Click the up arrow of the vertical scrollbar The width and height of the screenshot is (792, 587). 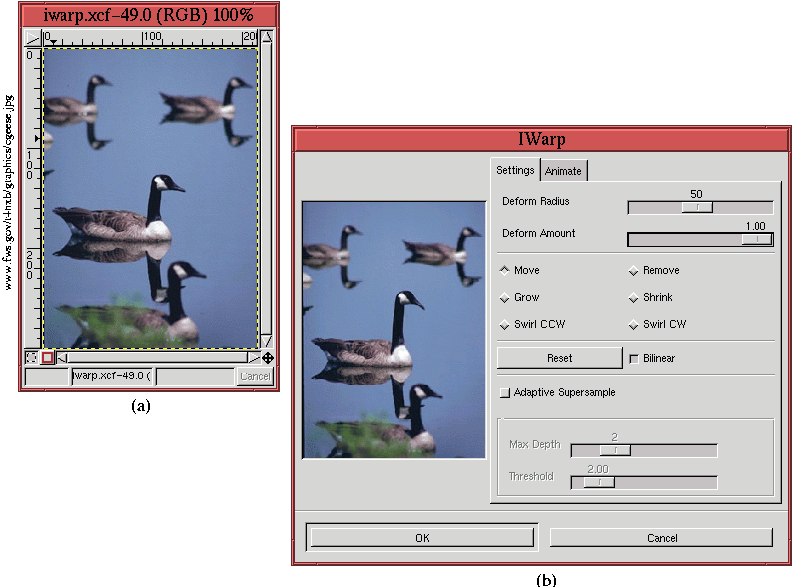pos(266,38)
